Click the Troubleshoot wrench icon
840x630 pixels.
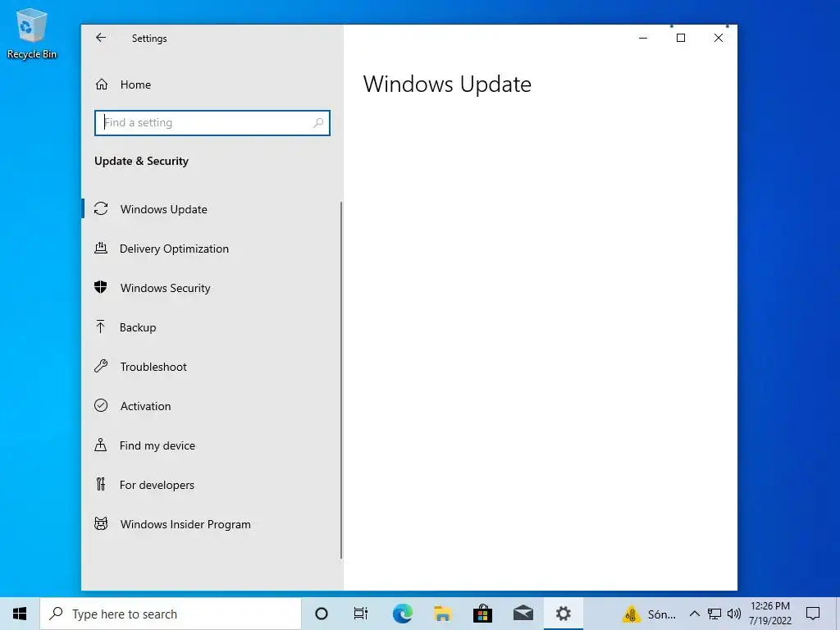click(101, 366)
